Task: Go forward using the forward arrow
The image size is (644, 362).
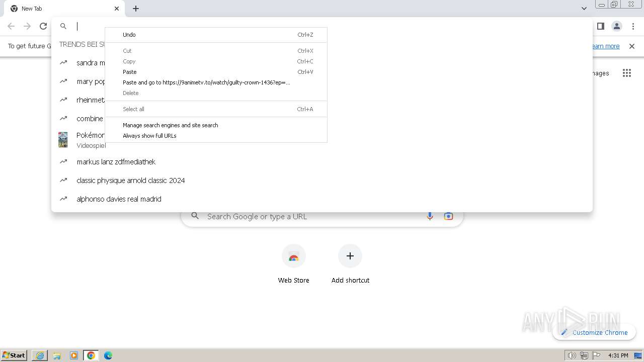Action: click(27, 26)
